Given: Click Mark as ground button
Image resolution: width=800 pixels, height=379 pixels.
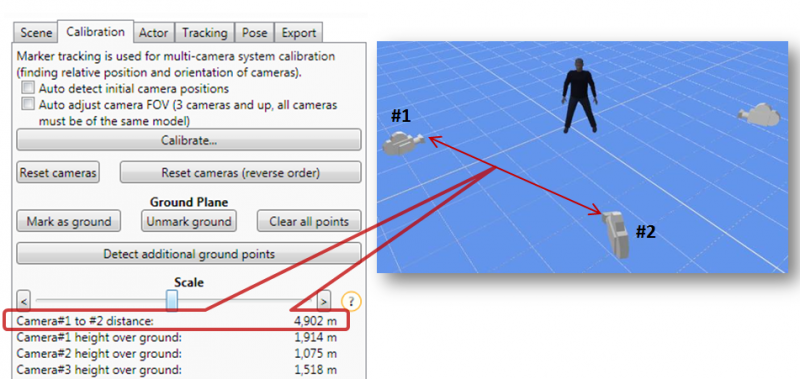Looking at the screenshot, I should point(69,221).
